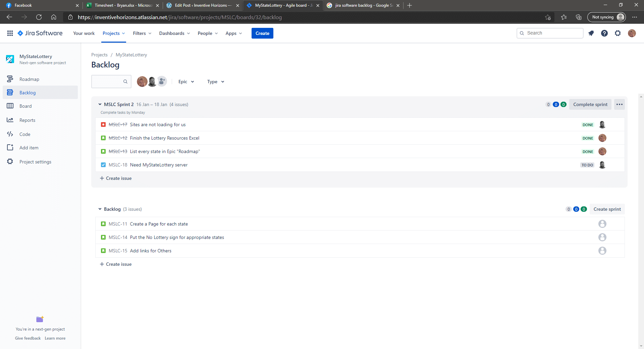The width and height of the screenshot is (644, 349).
Task: Open the sprint actions ellipsis menu
Action: click(619, 104)
